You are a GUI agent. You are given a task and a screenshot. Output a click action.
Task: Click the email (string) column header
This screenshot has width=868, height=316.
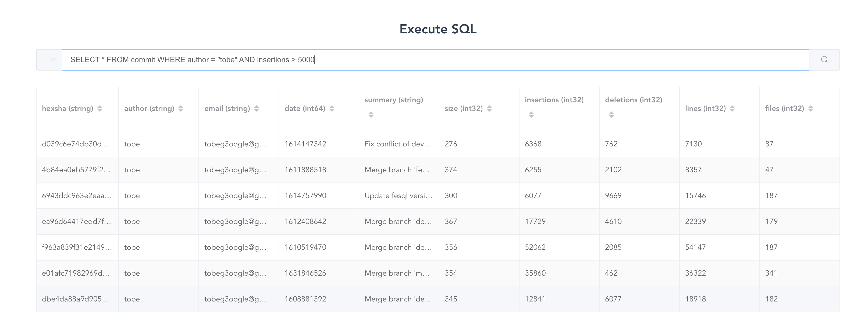point(227,108)
